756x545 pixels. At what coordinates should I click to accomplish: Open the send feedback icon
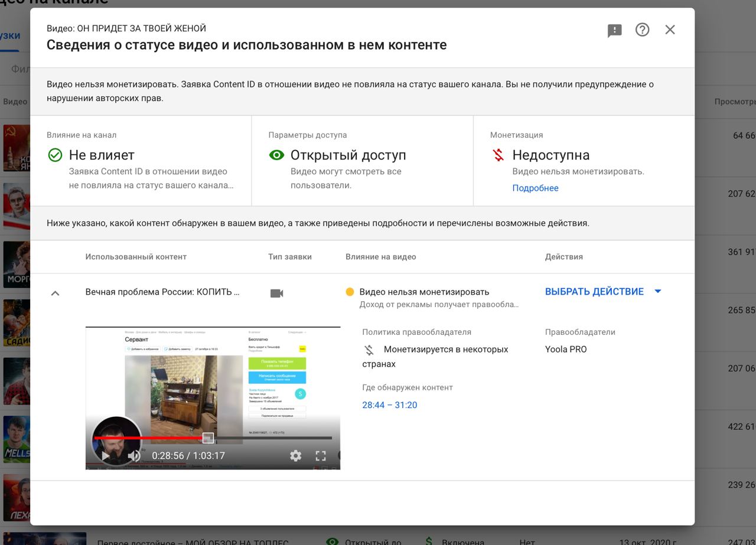tap(615, 31)
